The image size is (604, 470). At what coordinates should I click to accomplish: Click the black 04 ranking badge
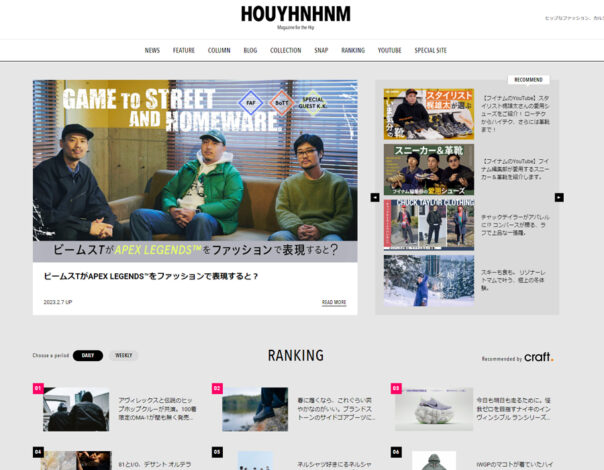[38, 452]
